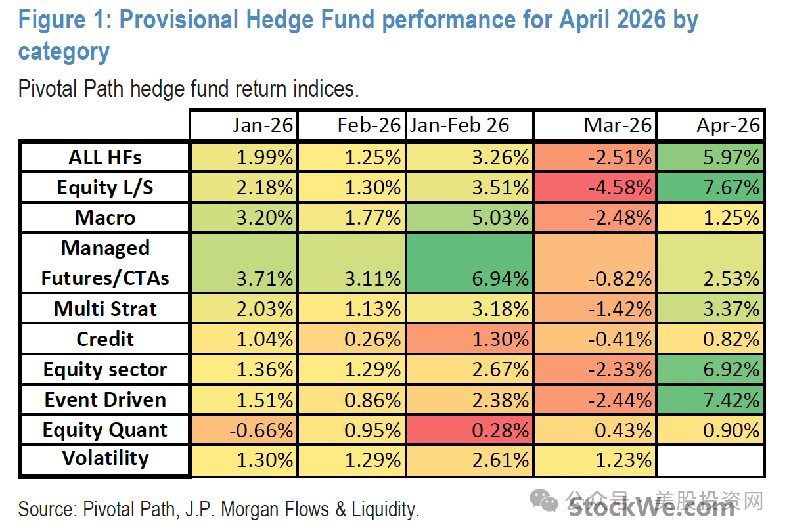Select the dark green 6.94% cell
The width and height of the screenshot is (789, 532).
(468, 263)
